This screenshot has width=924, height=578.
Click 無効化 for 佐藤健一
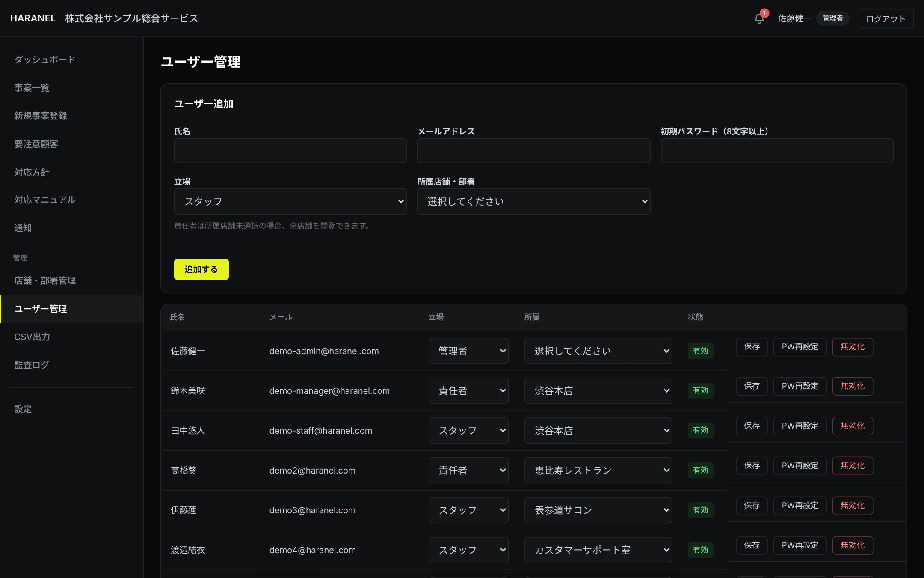click(x=853, y=347)
